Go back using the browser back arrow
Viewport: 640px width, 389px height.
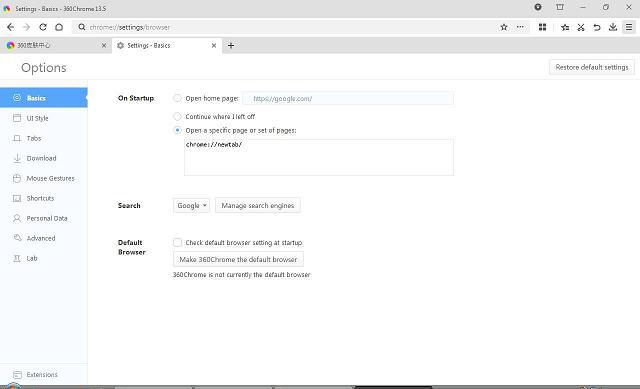click(11, 27)
